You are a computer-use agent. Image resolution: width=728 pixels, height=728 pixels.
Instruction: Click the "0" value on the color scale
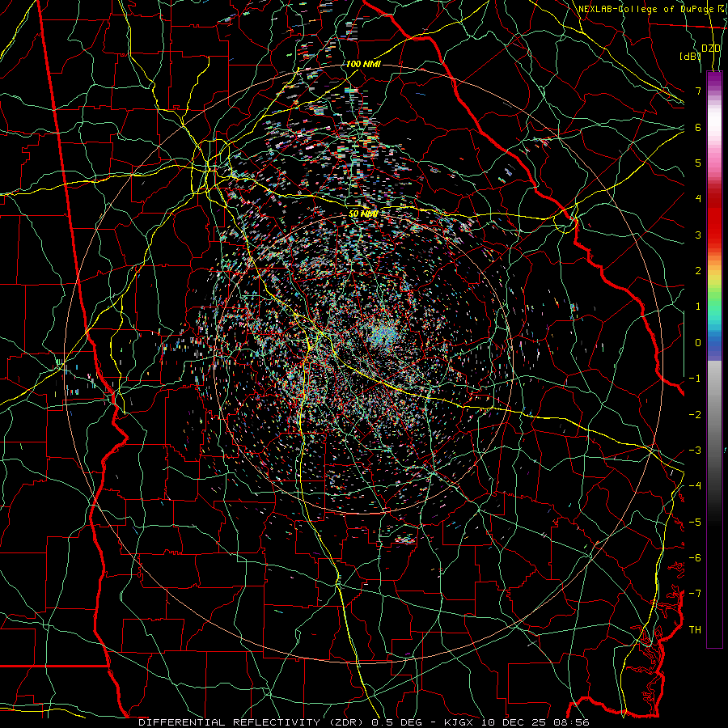(x=698, y=343)
